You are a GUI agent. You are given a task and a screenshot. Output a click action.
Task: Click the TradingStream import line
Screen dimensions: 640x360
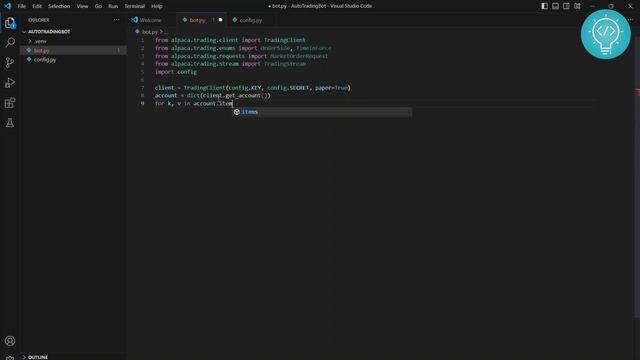pos(230,64)
